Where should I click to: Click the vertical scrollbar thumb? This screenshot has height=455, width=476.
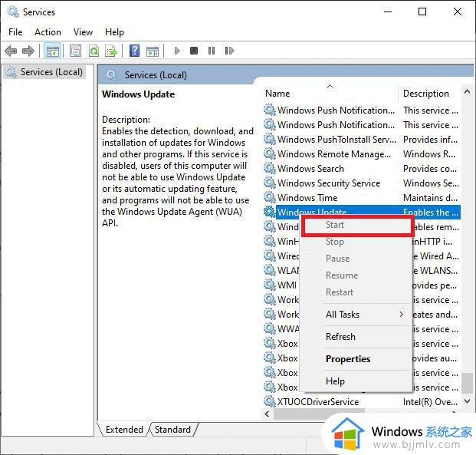pos(468,383)
